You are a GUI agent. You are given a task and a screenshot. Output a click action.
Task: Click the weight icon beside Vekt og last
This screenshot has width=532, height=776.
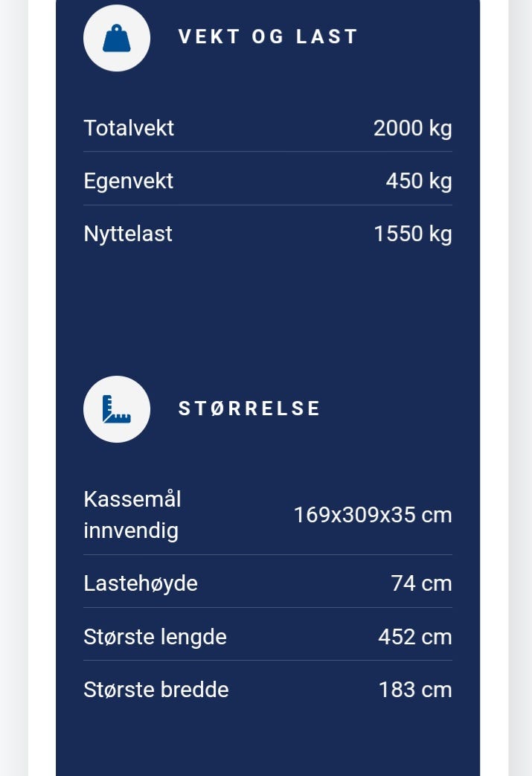click(x=117, y=38)
